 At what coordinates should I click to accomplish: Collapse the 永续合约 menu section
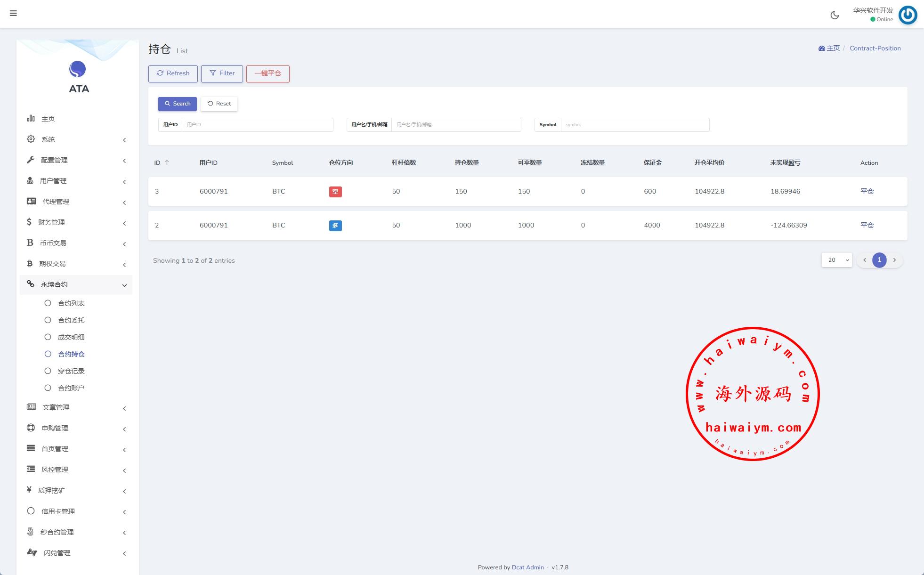click(124, 285)
